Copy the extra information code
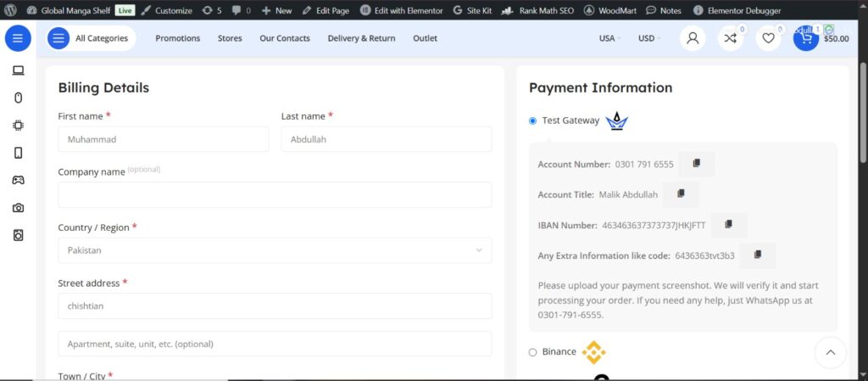This screenshot has height=381, width=868. pos(758,255)
